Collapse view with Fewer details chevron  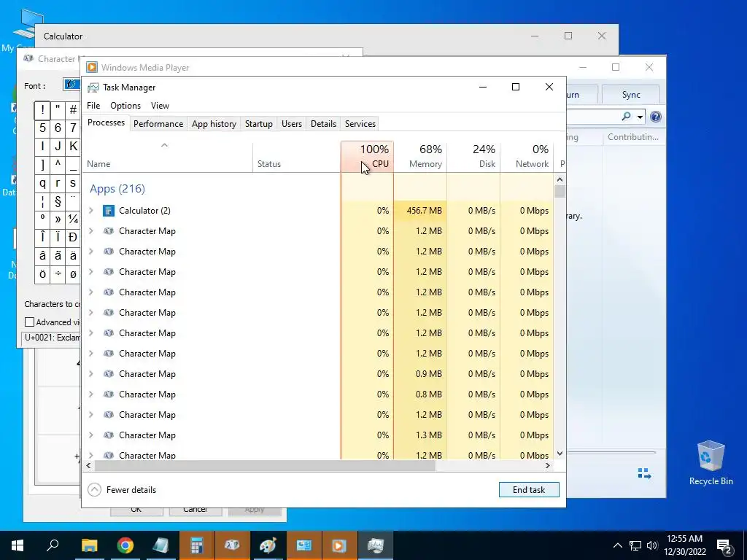pyautogui.click(x=94, y=489)
